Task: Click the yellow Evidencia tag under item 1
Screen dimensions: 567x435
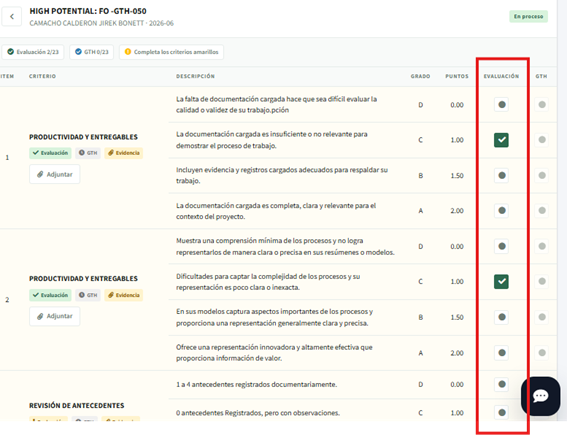Action: click(124, 153)
